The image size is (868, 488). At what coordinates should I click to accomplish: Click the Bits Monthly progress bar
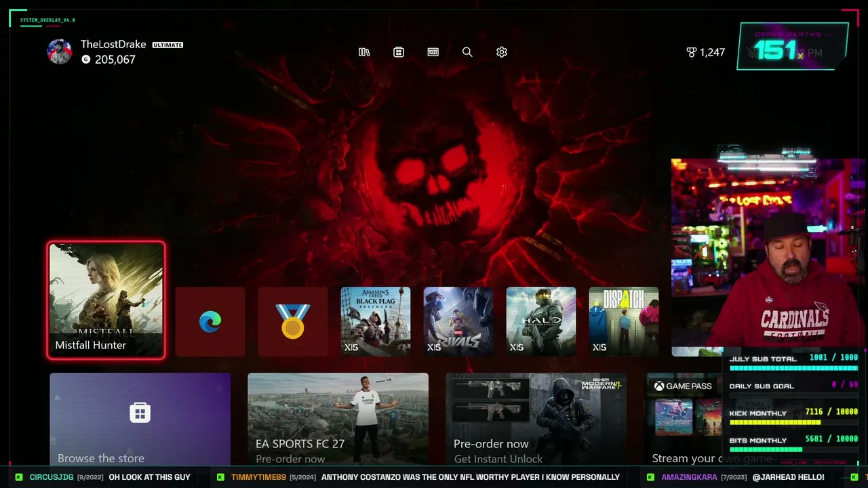pos(793,449)
